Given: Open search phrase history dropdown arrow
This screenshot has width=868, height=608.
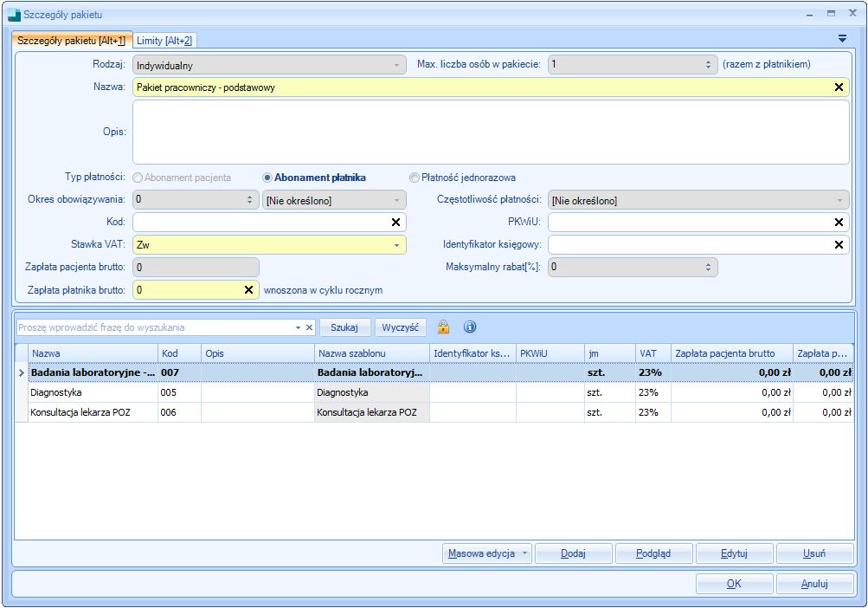Looking at the screenshot, I should [x=298, y=327].
